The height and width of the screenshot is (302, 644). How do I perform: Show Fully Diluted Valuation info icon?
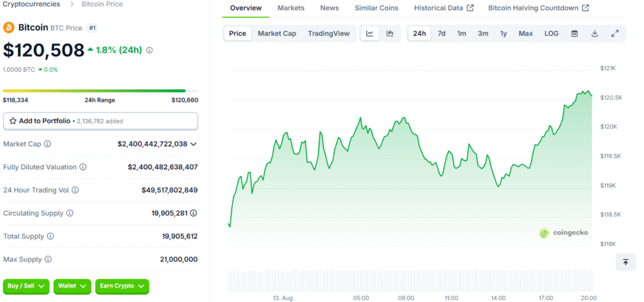click(x=83, y=167)
